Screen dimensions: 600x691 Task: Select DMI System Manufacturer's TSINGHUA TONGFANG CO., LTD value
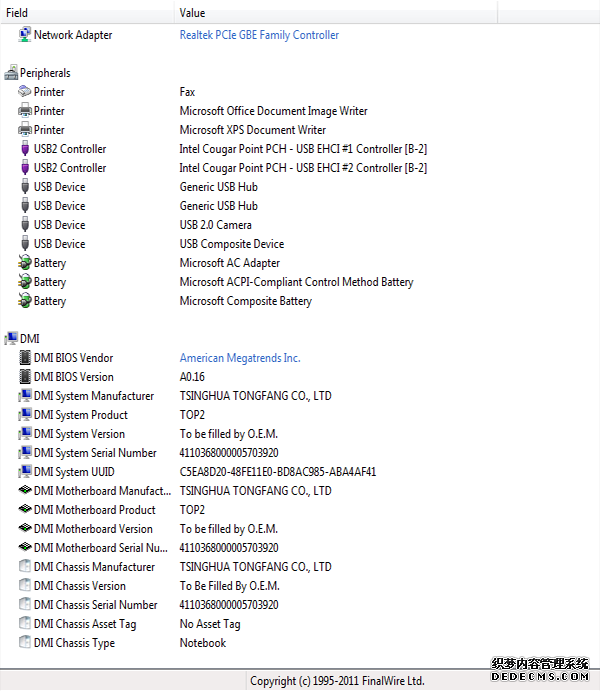[x=256, y=396]
